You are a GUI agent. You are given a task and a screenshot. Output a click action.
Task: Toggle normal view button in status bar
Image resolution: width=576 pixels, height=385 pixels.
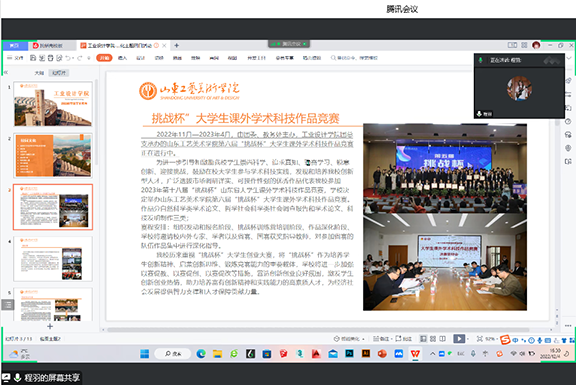coord(423,338)
